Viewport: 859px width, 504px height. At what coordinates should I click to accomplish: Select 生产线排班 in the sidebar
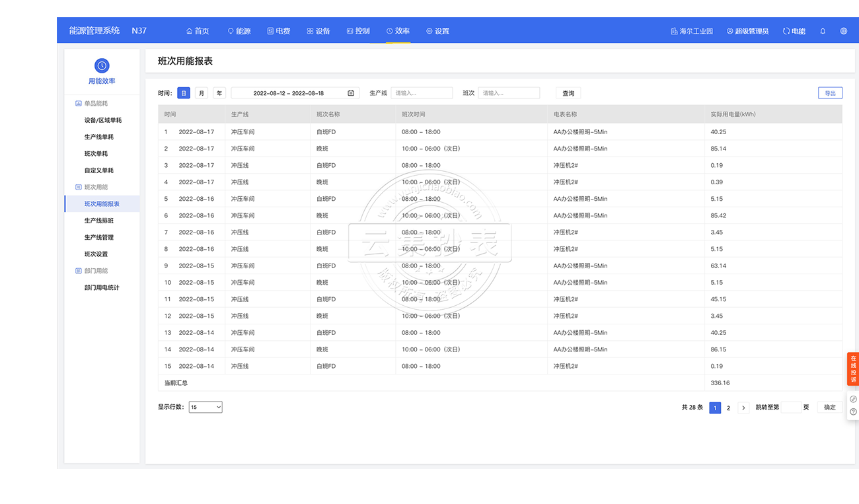click(99, 221)
